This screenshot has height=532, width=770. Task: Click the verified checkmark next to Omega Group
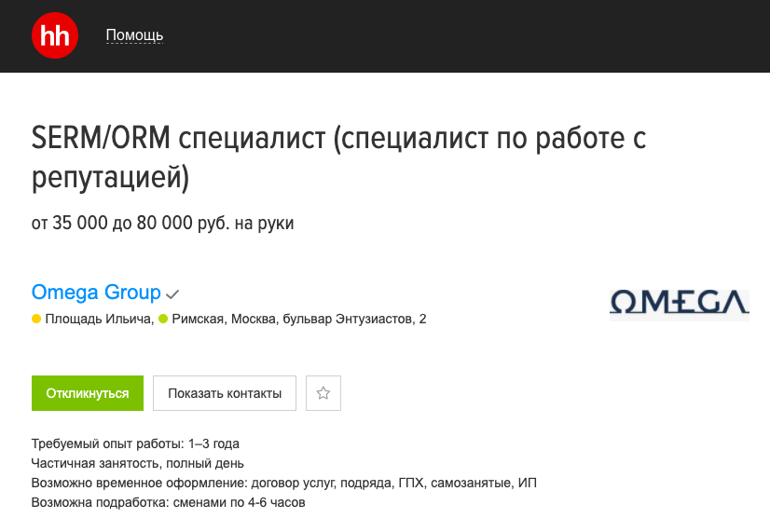[x=172, y=294]
